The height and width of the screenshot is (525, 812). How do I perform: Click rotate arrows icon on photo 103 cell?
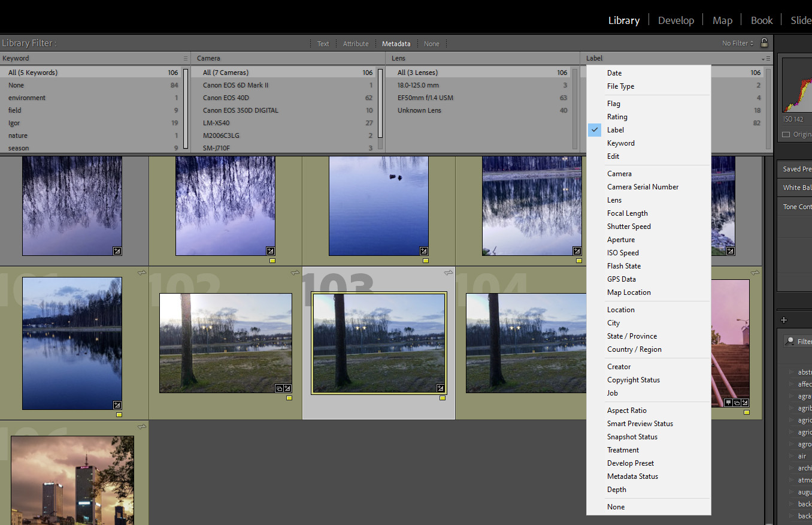(449, 273)
